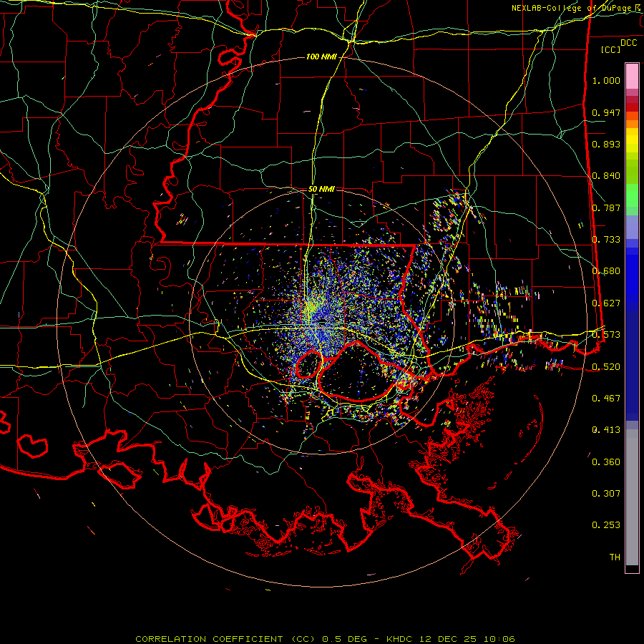The width and height of the screenshot is (644, 644).
Task: Click the green segment of color bar
Action: (x=632, y=199)
